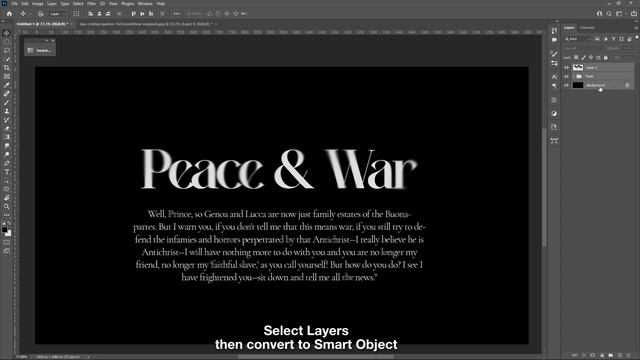Switch to the Untitled-1 document tab
640x360 pixels.
pyautogui.click(x=42, y=24)
